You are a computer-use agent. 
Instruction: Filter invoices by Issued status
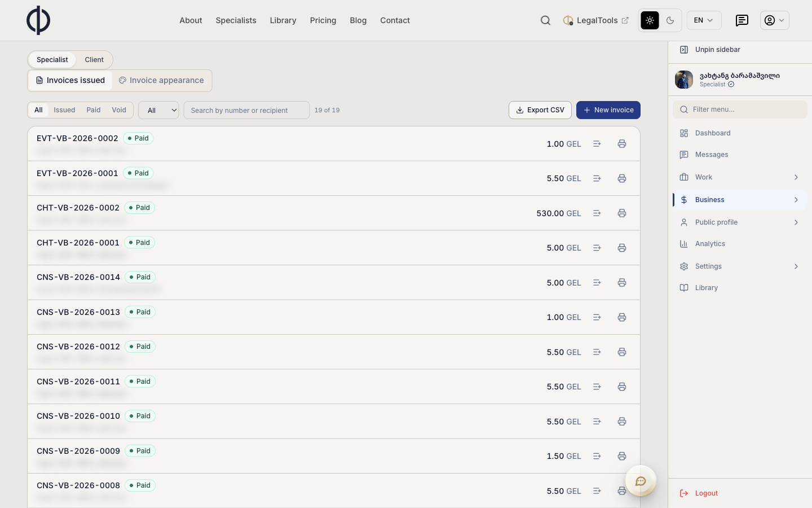(x=64, y=110)
